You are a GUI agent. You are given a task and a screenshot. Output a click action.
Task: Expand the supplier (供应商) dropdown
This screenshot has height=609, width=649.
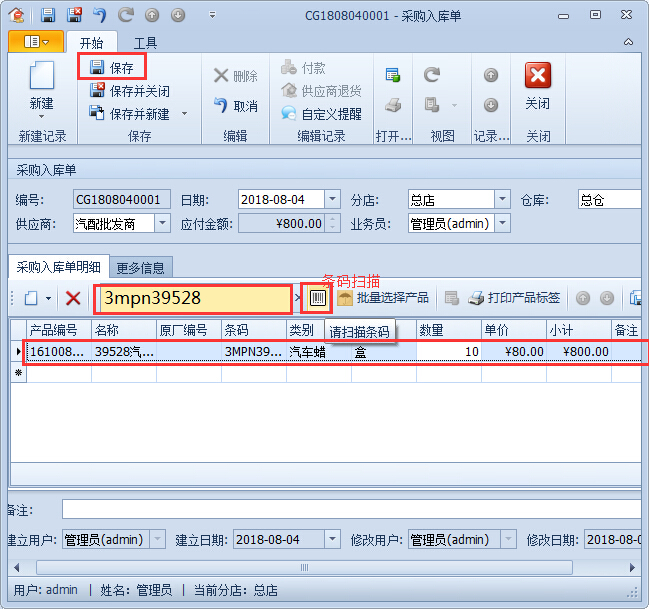click(163, 223)
